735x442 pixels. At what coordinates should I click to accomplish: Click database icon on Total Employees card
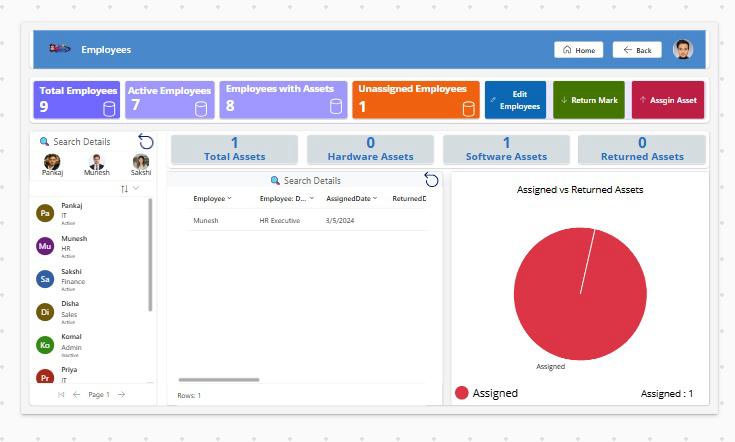tap(109, 109)
